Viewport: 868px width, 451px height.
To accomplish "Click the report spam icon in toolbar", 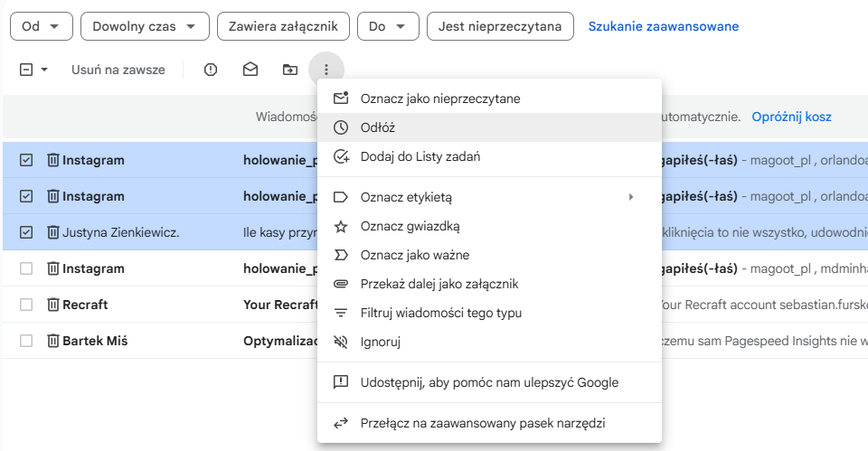I will pyautogui.click(x=211, y=70).
